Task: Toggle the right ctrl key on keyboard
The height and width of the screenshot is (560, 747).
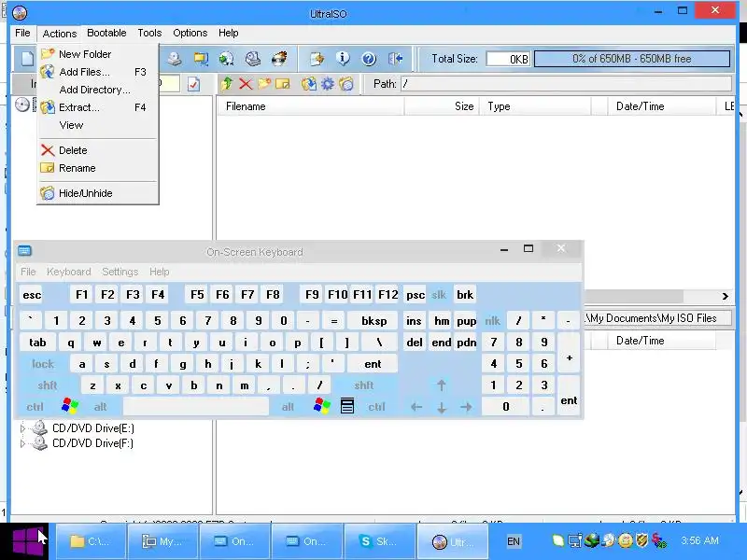Action: pyautogui.click(x=377, y=407)
